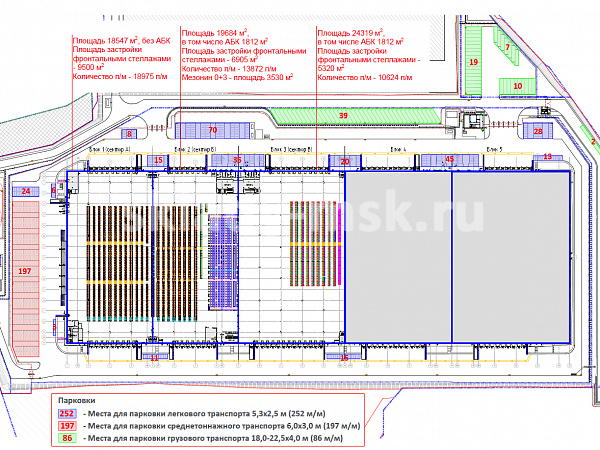This screenshot has height=450, width=600.
Task: Click the 'Блок 3 (сектор В)' label
Action: pos(292,149)
